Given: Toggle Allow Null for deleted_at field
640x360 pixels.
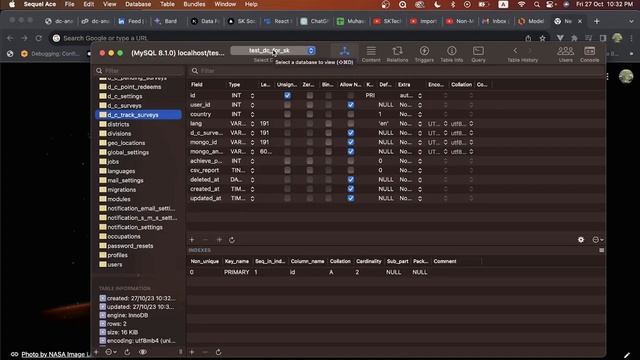Looking at the screenshot, I should click(x=351, y=180).
